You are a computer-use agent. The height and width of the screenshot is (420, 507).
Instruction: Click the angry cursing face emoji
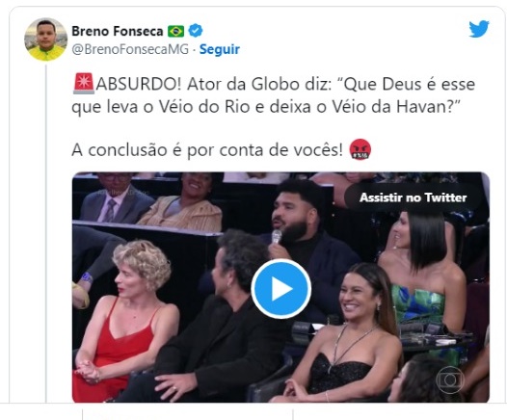tap(360, 149)
